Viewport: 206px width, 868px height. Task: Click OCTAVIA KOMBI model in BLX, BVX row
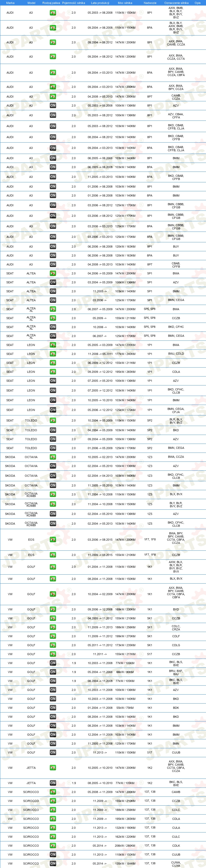pyautogui.click(x=31, y=495)
